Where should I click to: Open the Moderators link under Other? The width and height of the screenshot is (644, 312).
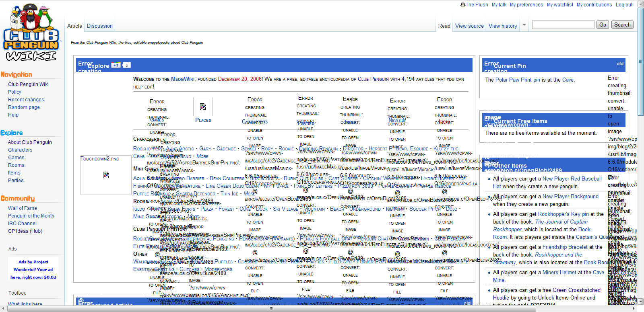click(218, 269)
